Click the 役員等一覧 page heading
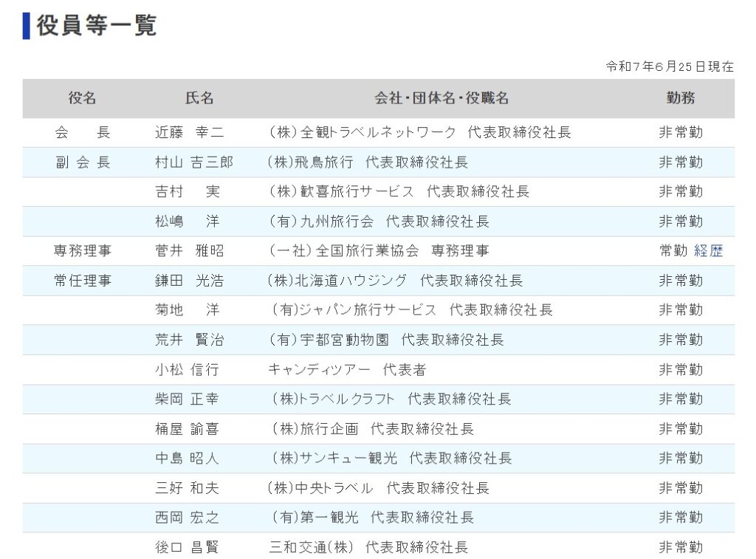 pos(97,25)
